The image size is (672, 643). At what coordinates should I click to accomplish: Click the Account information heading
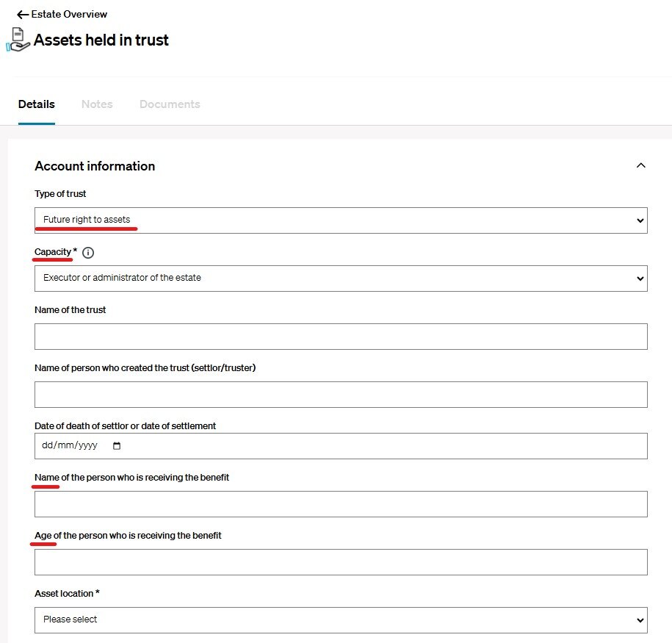(95, 166)
